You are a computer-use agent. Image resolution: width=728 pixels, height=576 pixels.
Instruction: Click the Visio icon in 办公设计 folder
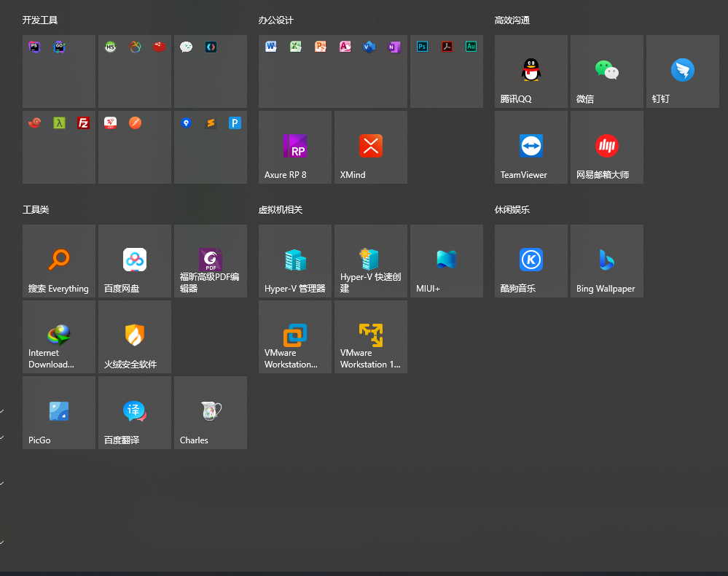(369, 47)
